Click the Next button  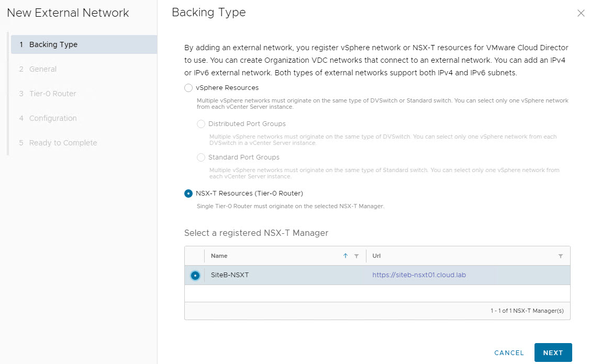tap(553, 352)
